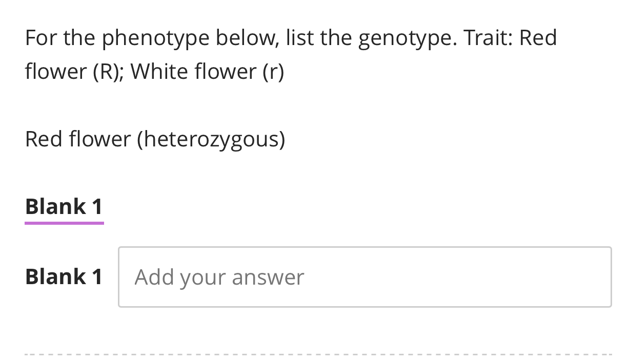Click the placeholder text Add your answer
This screenshot has width=629, height=364.
[219, 276]
